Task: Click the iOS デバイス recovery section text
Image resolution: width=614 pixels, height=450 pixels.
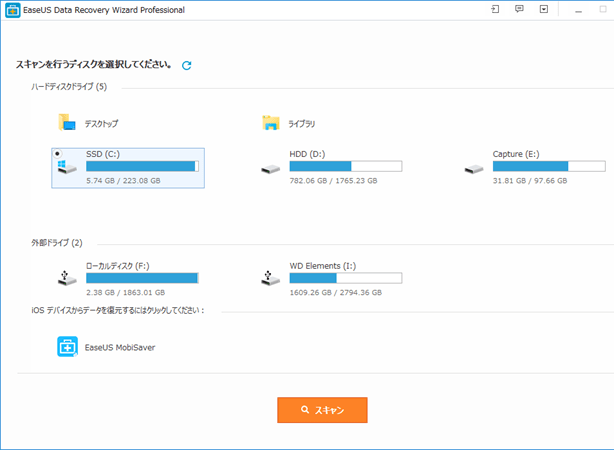Action: click(x=118, y=311)
